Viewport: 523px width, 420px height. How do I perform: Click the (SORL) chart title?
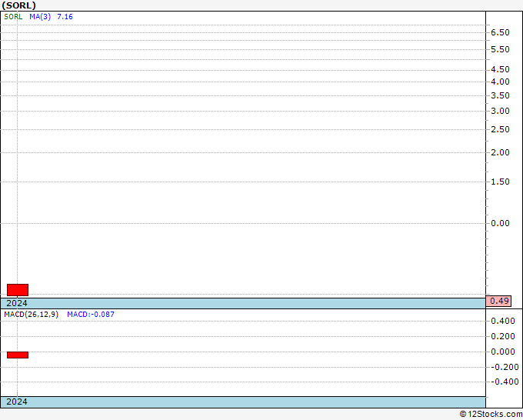(18, 5)
